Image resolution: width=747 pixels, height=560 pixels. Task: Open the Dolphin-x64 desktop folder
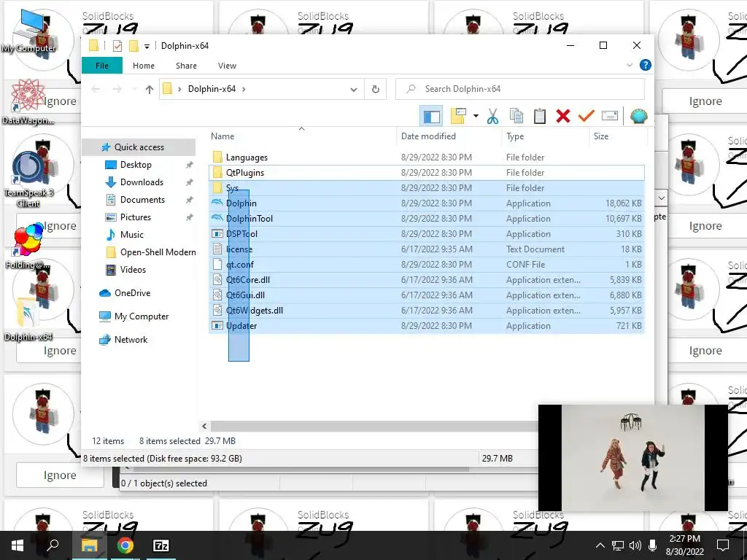[x=28, y=319]
